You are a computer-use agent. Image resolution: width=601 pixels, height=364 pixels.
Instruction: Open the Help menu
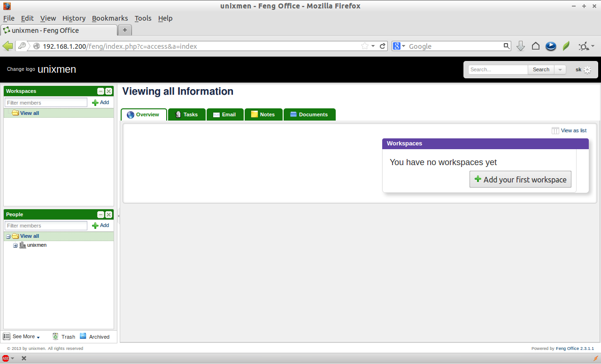point(165,18)
